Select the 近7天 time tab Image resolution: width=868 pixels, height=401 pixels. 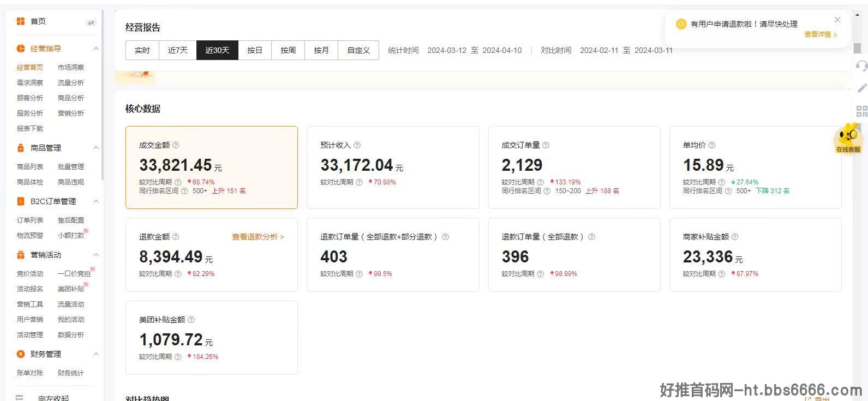pos(178,50)
